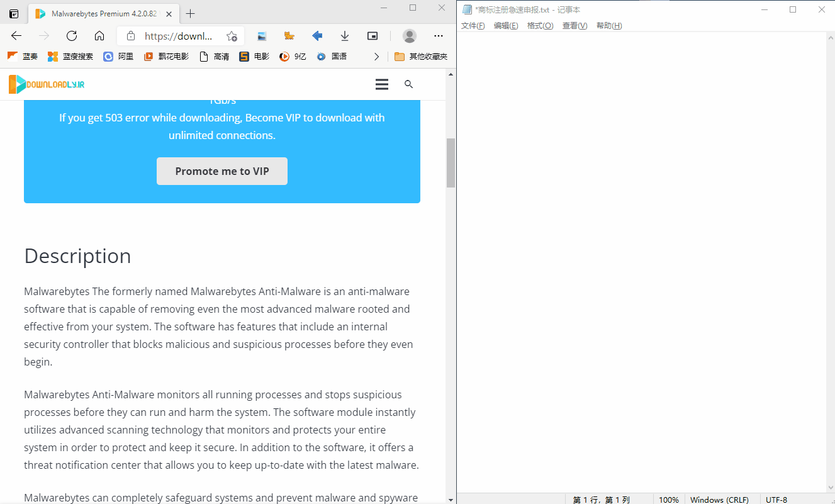Open the 国语 bookmark

click(332, 57)
